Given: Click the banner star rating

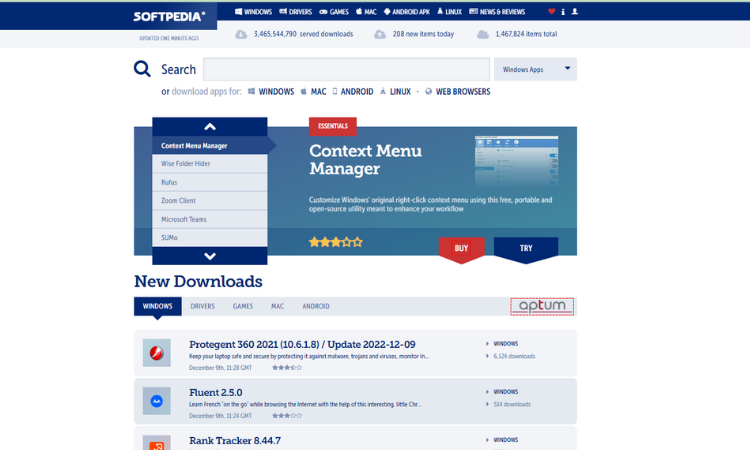Looking at the screenshot, I should (336, 242).
